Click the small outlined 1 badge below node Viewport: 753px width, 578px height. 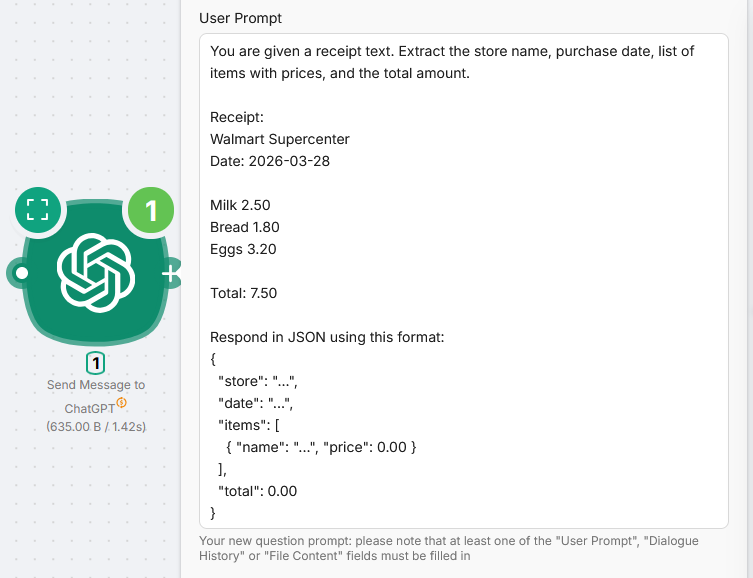[x=96, y=363]
